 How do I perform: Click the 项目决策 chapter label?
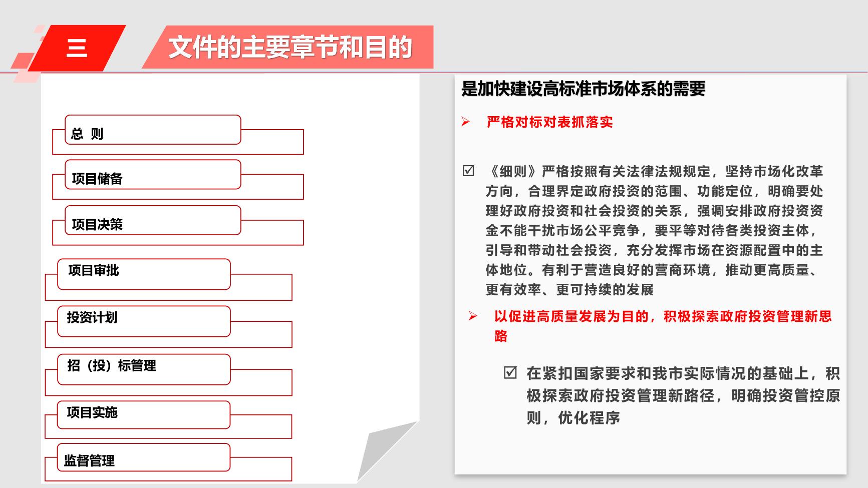click(97, 225)
